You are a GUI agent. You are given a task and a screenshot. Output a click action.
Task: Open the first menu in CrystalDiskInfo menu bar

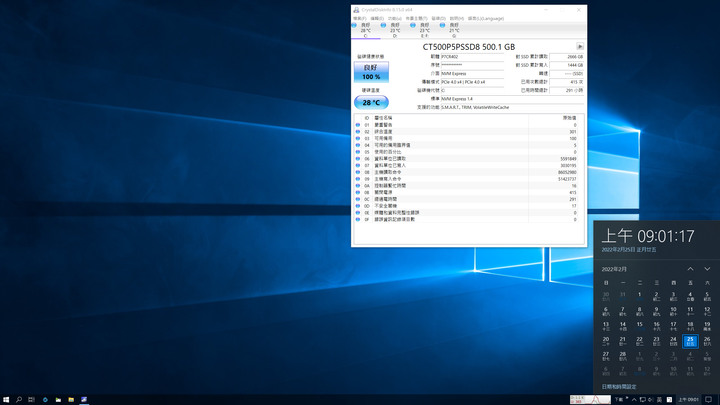click(x=360, y=18)
